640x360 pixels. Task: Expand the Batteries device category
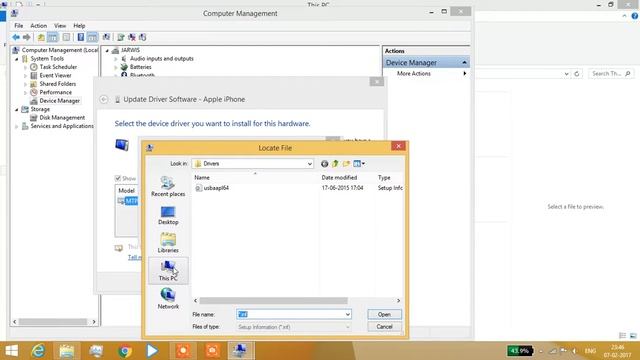tap(116, 67)
